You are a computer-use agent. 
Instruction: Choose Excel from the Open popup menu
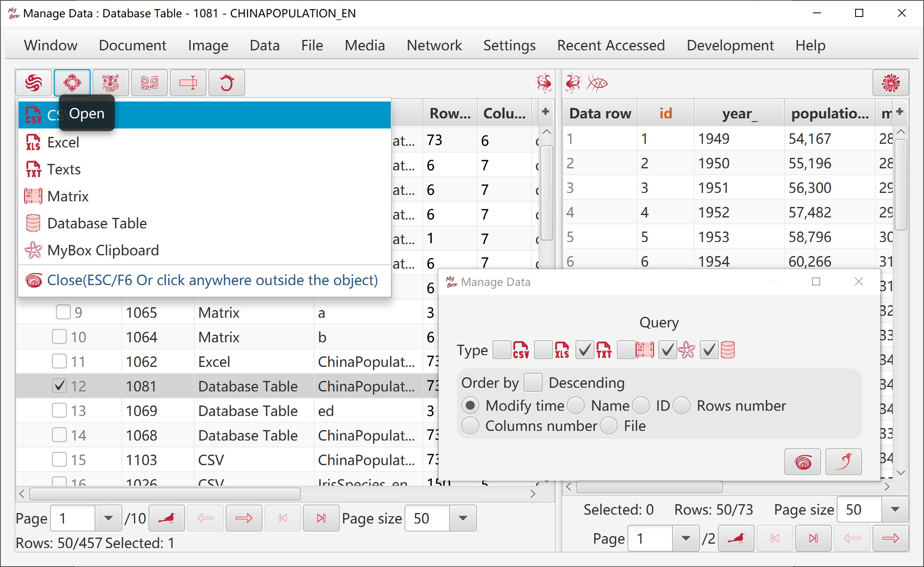(204, 142)
